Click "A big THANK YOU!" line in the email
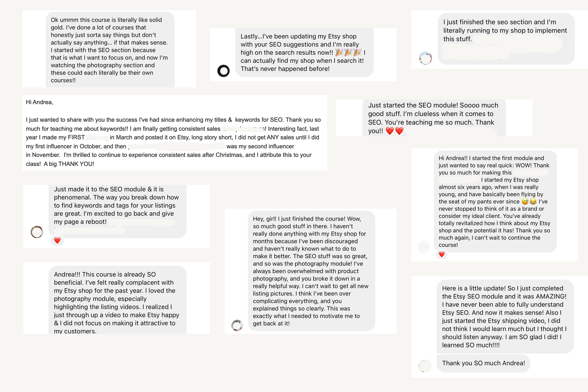Viewport: 588px width, 392px height. 69,164
